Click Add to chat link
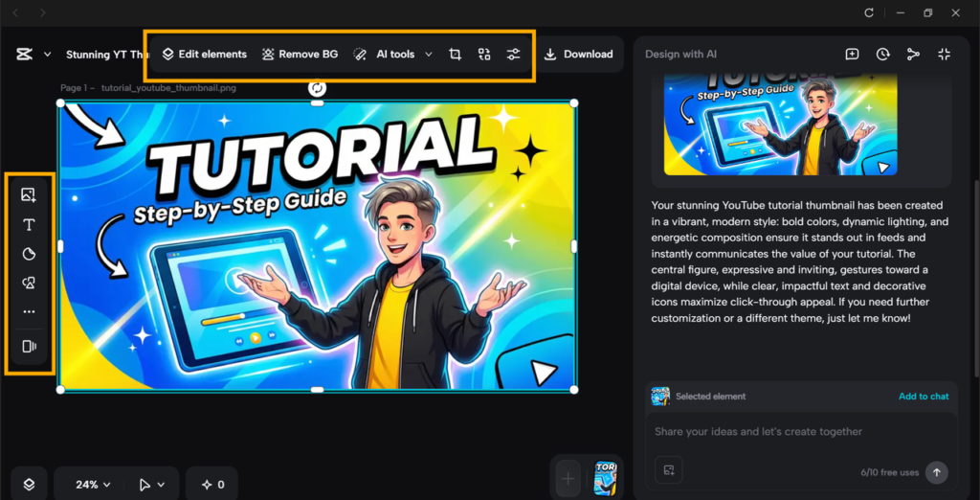Screen dimensions: 980x500 pos(924,397)
